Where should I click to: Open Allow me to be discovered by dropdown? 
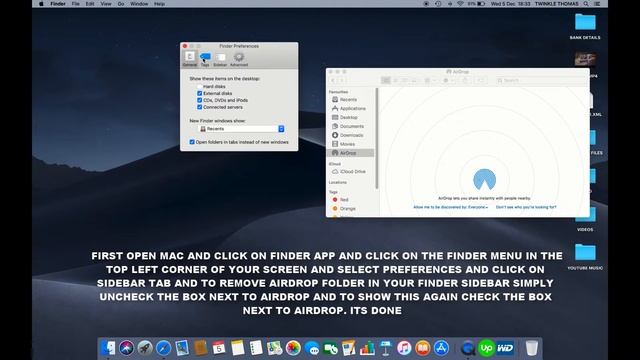click(x=451, y=207)
